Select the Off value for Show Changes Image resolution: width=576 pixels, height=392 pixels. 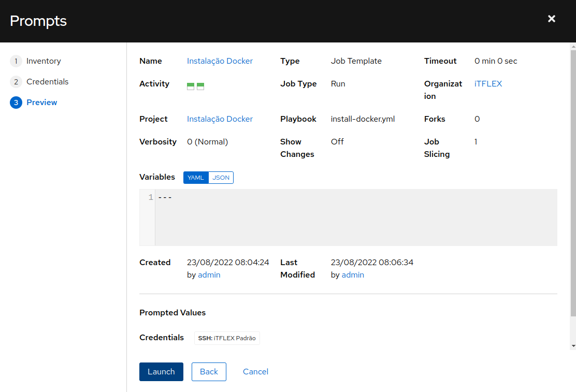click(337, 142)
